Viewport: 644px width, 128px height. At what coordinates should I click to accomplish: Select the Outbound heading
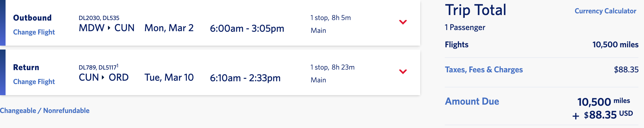[x=32, y=18]
